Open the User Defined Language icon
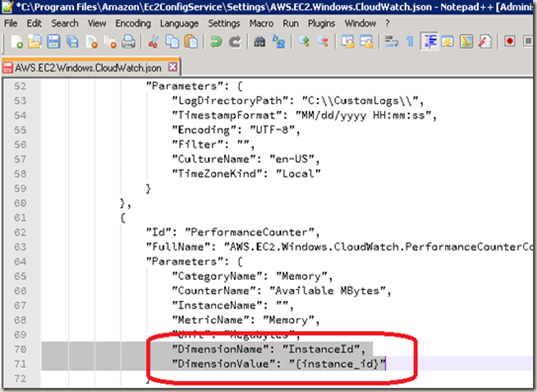 pos(448,42)
